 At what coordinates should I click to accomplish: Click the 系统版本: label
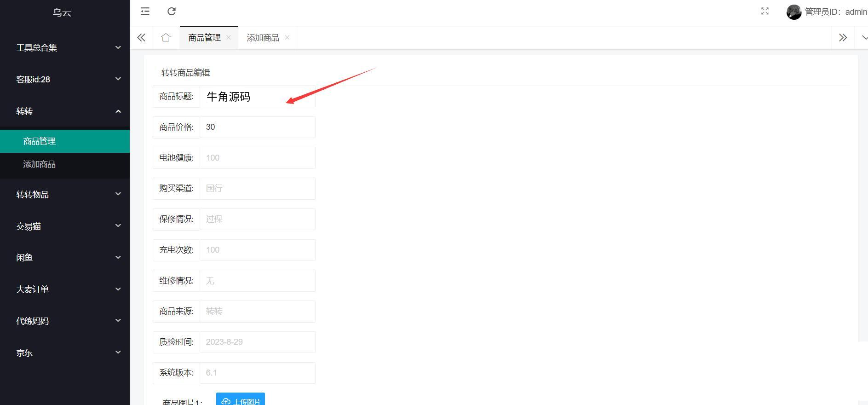point(177,373)
